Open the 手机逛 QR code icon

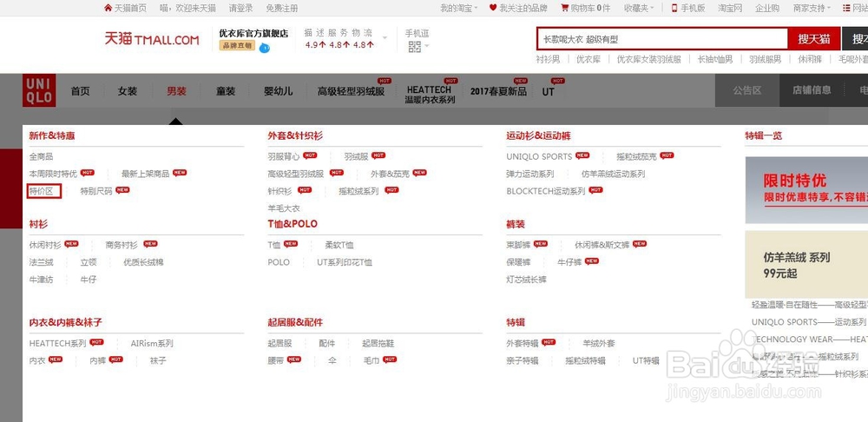tap(415, 47)
